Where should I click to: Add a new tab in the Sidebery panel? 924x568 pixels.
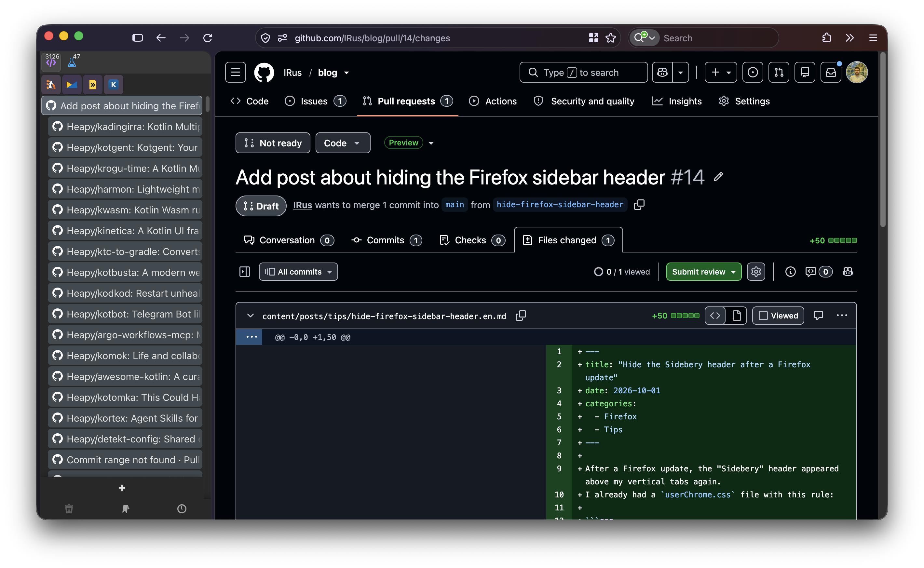122,488
